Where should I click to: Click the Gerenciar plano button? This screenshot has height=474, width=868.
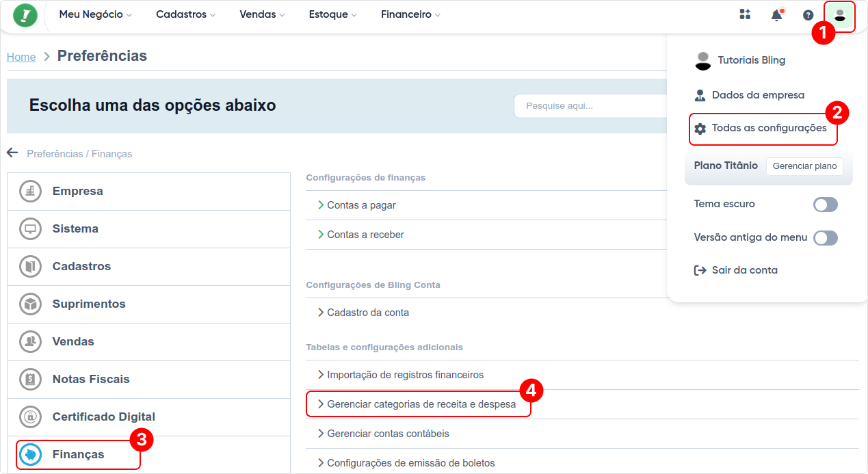pyautogui.click(x=804, y=166)
